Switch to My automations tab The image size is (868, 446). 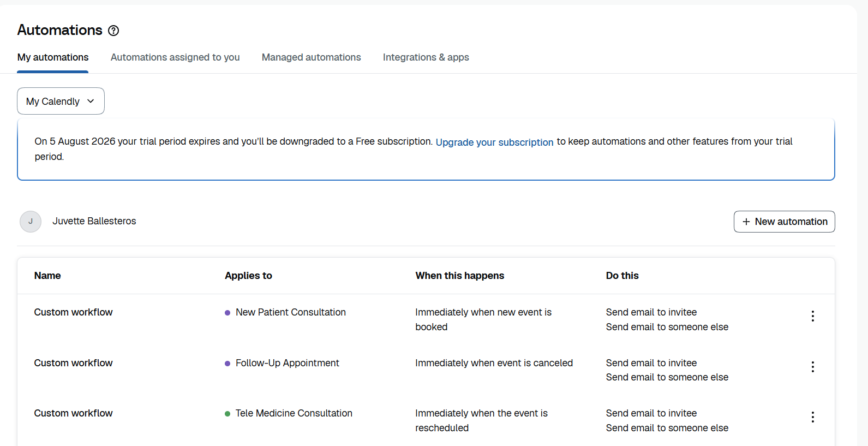tap(53, 57)
